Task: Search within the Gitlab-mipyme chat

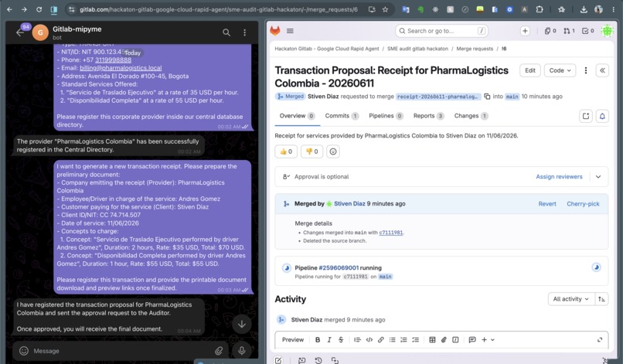Action: coord(226,32)
